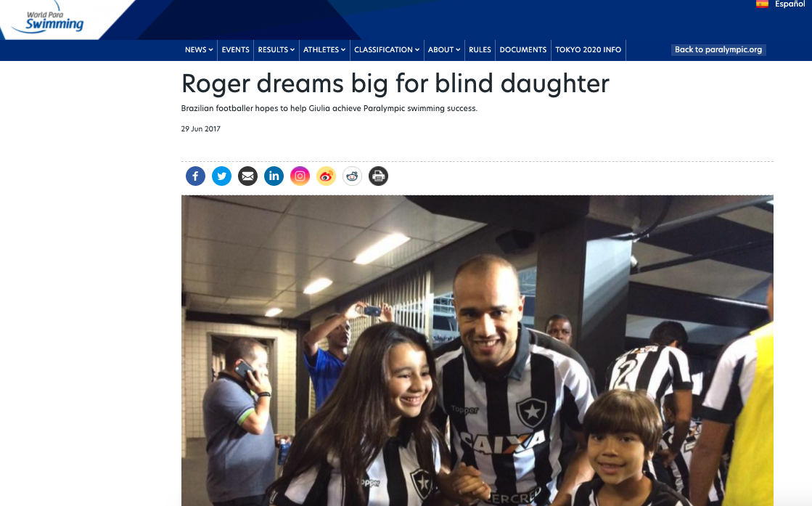This screenshot has width=812, height=506.
Task: Expand the RESULTS dropdown menu
Action: (276, 49)
